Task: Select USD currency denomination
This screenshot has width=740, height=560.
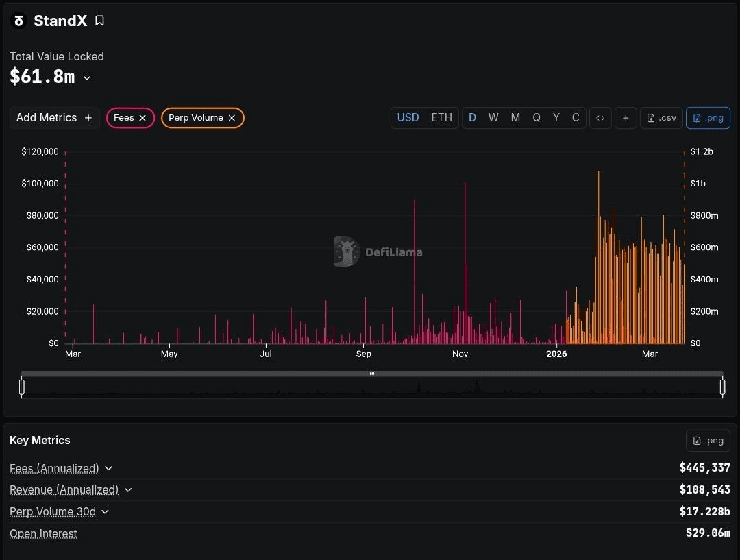Action: click(x=408, y=118)
